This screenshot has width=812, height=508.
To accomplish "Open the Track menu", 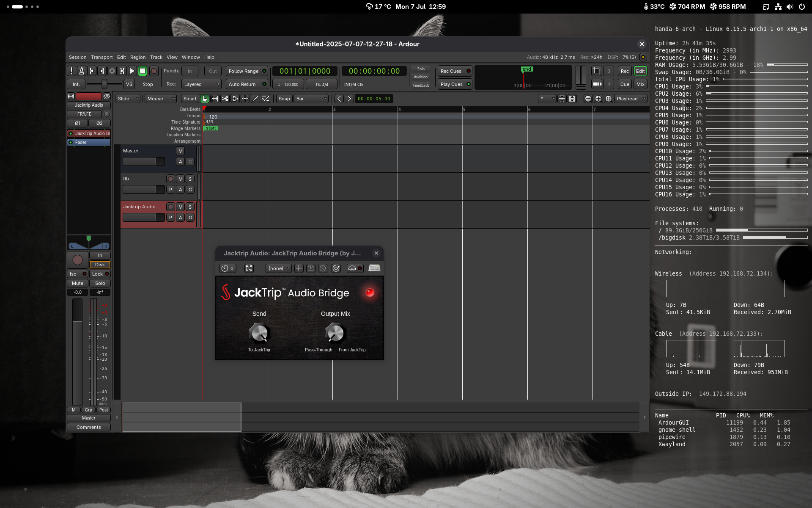I will coord(156,57).
